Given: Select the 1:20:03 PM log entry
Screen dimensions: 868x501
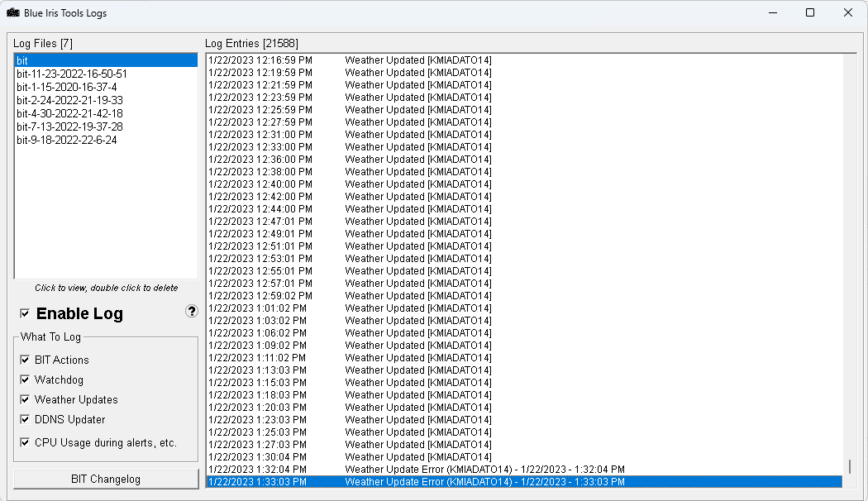Looking at the screenshot, I should click(x=524, y=407).
